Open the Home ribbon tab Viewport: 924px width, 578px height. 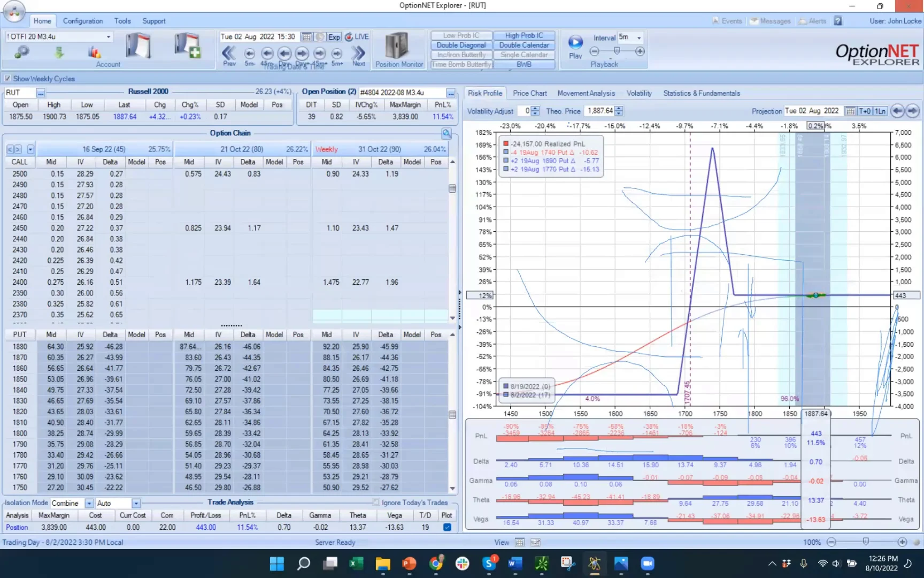click(x=42, y=21)
